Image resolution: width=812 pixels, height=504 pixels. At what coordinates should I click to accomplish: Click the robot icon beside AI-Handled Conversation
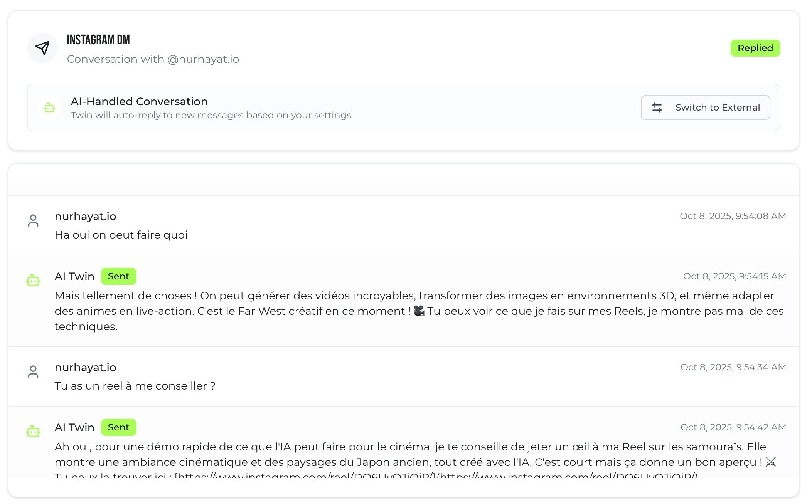[x=49, y=108]
